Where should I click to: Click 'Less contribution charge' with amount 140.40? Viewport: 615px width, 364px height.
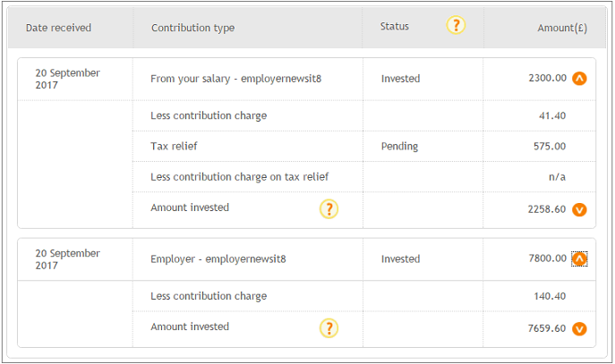[x=209, y=296]
